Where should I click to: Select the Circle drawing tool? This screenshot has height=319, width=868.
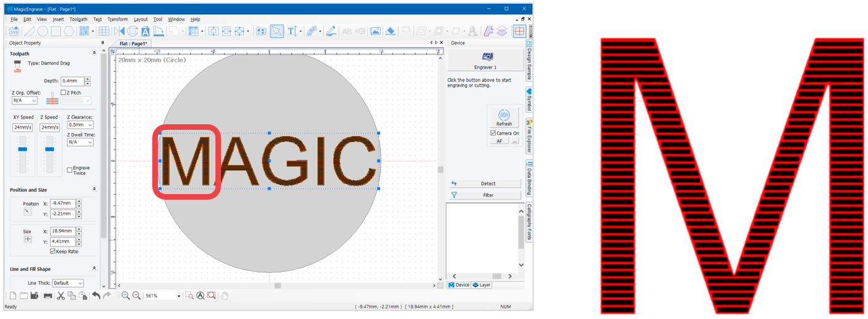click(x=43, y=31)
